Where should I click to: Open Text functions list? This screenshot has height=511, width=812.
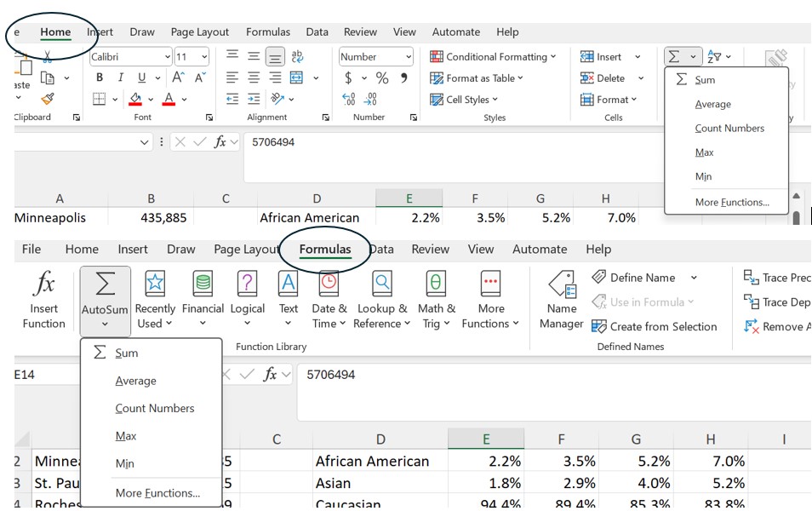pyautogui.click(x=289, y=300)
